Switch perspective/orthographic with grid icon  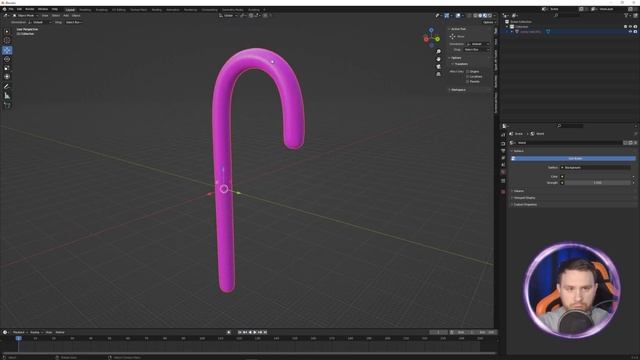(x=438, y=74)
